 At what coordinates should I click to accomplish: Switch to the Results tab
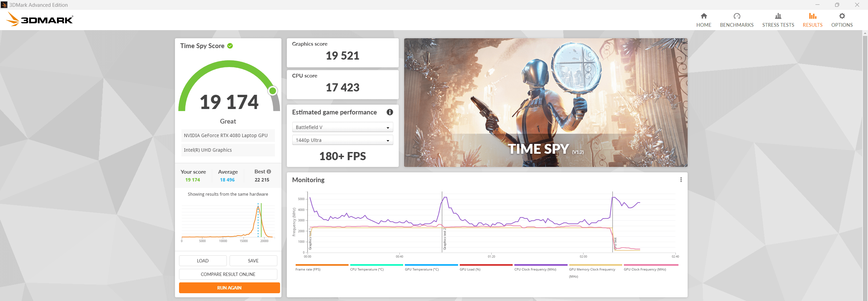[x=812, y=20]
